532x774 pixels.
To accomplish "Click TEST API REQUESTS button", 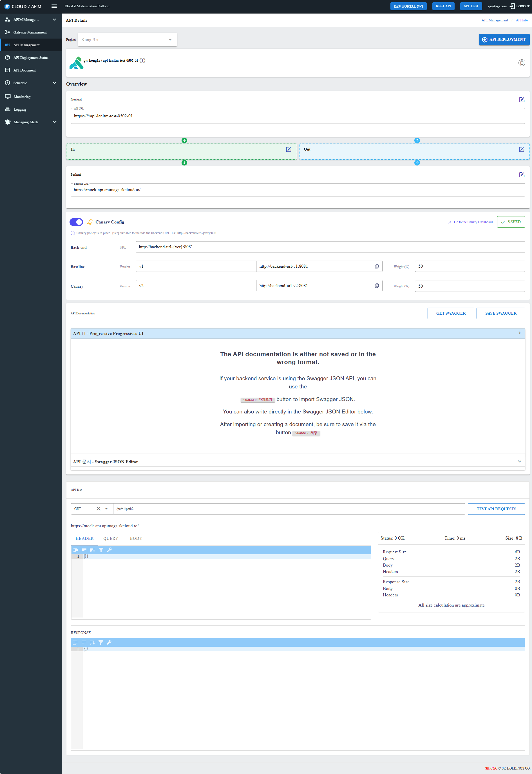I will (x=496, y=509).
